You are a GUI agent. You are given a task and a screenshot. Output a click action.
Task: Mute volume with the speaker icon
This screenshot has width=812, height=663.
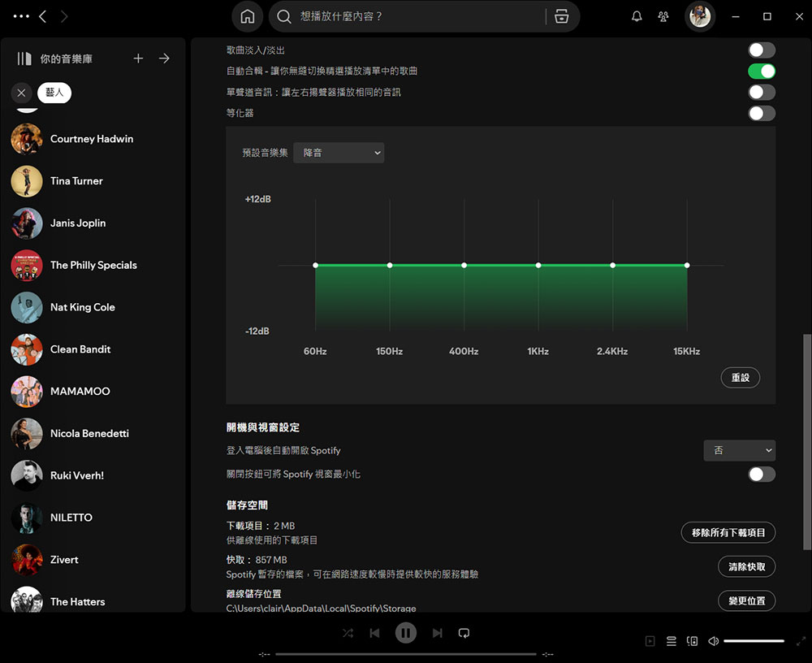pos(713,641)
